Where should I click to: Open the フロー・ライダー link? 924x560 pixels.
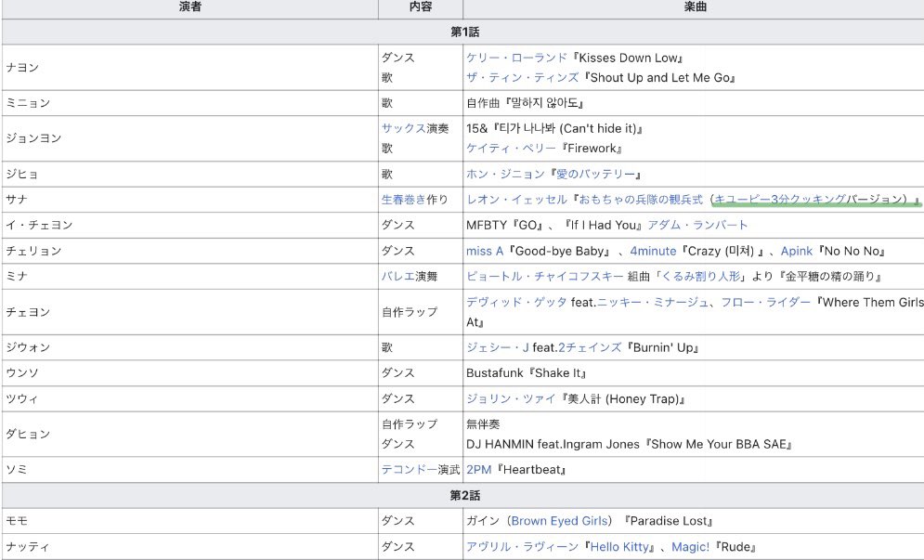coord(765,302)
